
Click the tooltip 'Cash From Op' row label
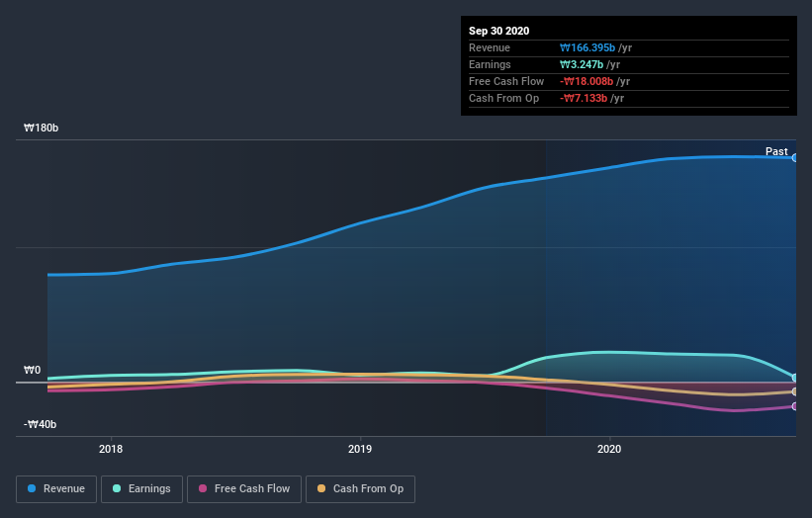(x=503, y=98)
